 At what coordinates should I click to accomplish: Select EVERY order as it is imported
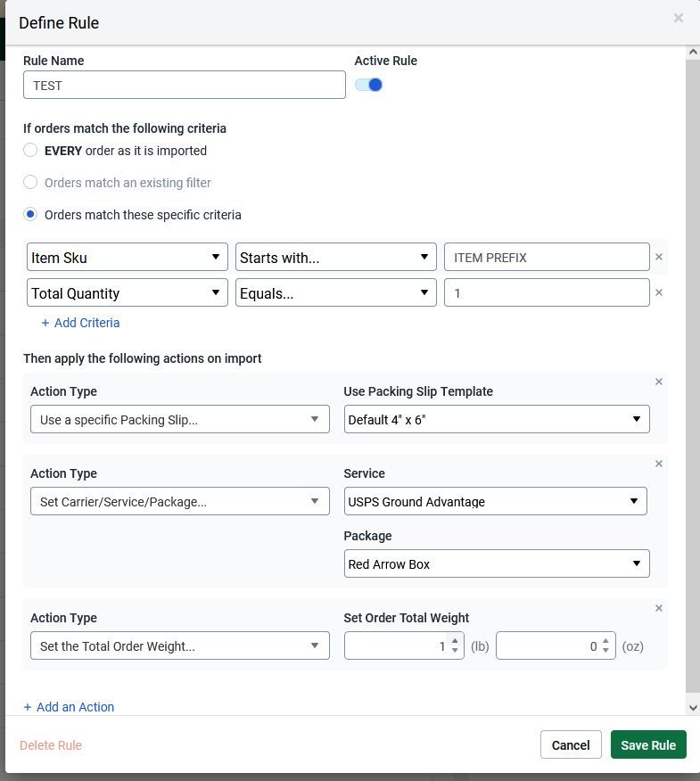pyautogui.click(x=31, y=151)
